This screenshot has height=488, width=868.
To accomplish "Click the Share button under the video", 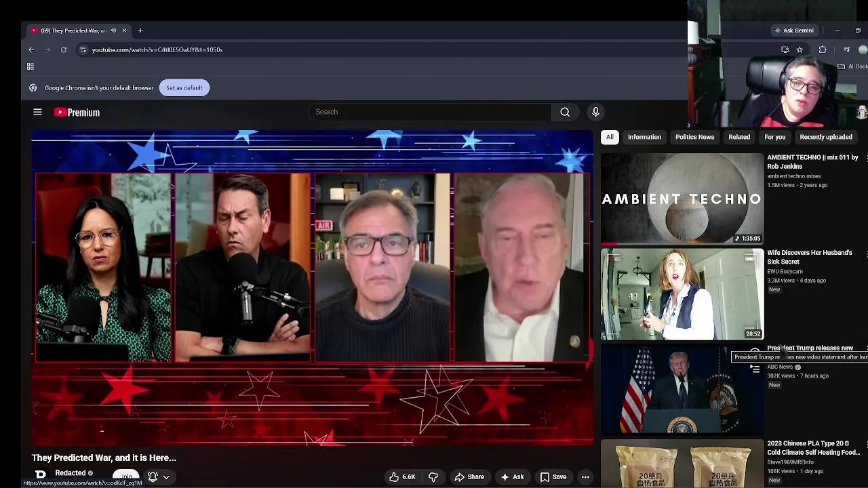I will click(469, 477).
